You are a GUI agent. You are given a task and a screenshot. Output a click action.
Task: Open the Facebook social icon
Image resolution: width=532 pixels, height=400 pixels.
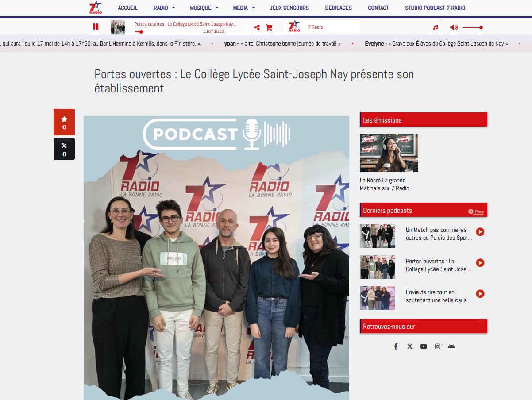click(x=396, y=346)
